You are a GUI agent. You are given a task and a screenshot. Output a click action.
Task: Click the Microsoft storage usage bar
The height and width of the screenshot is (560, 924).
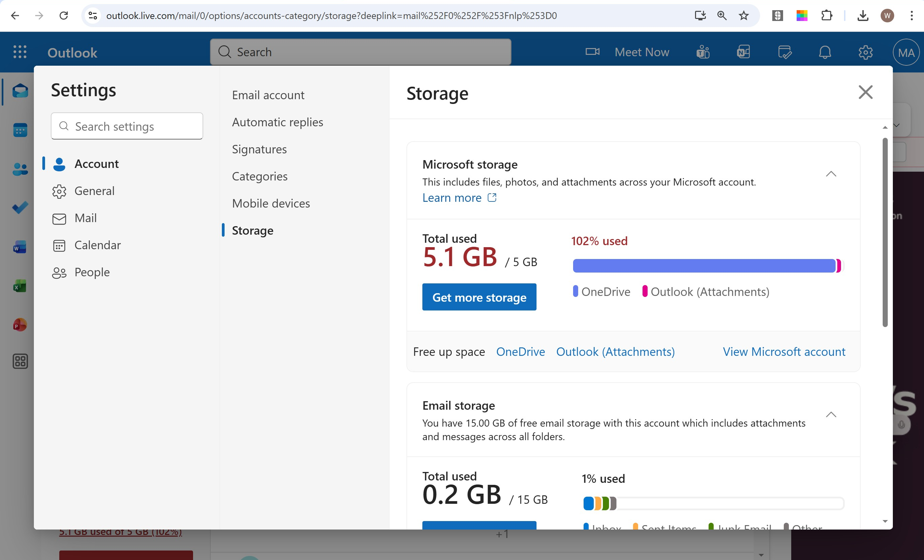tap(708, 265)
